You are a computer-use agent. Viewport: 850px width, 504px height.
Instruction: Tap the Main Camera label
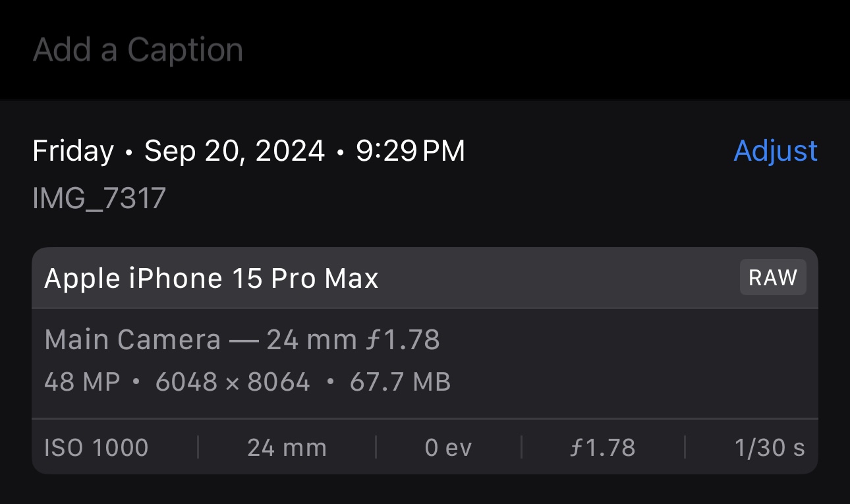tap(132, 340)
